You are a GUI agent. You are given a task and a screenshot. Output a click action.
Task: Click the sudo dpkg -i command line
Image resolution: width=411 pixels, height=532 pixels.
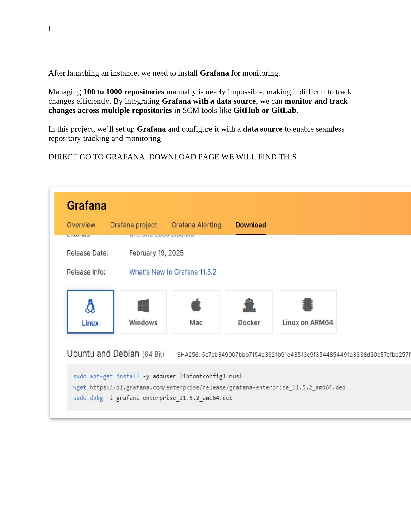point(153,398)
